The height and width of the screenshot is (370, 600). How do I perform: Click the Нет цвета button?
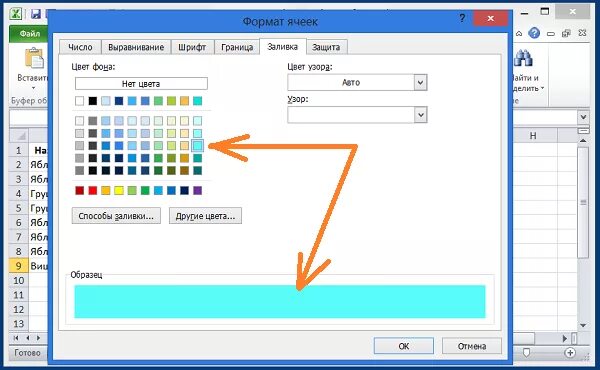[x=141, y=83]
